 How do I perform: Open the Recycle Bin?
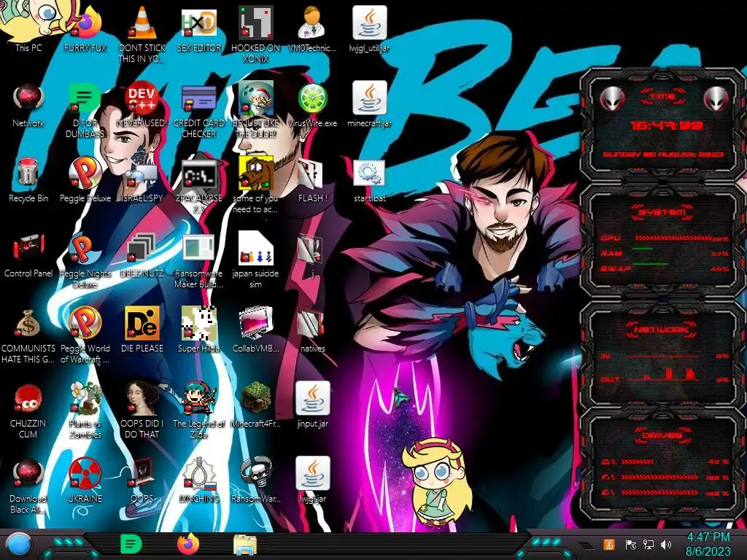point(28,173)
